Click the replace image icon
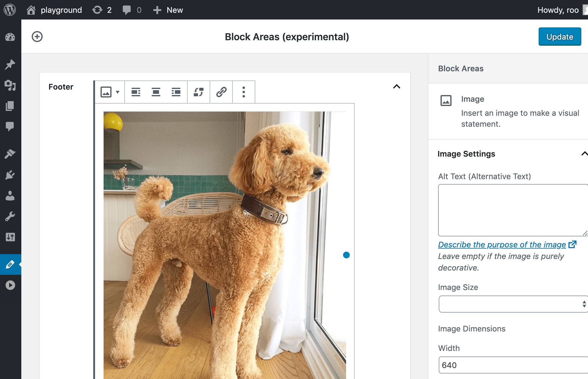This screenshot has height=379, width=588. click(199, 92)
